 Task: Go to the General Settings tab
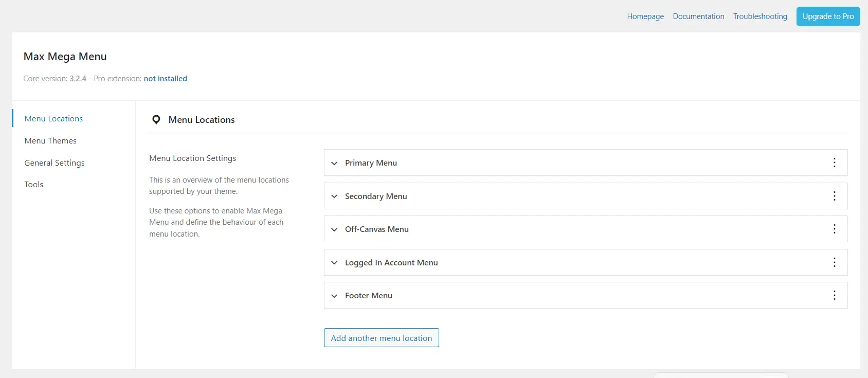coord(55,163)
